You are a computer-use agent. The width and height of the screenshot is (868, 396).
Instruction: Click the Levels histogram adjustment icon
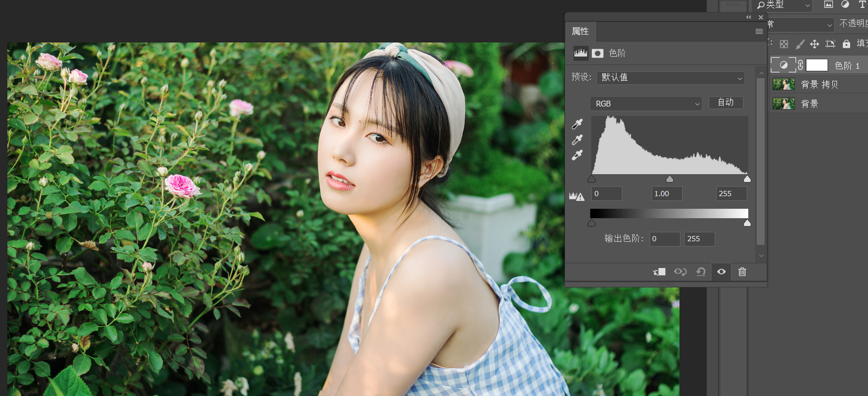(580, 53)
